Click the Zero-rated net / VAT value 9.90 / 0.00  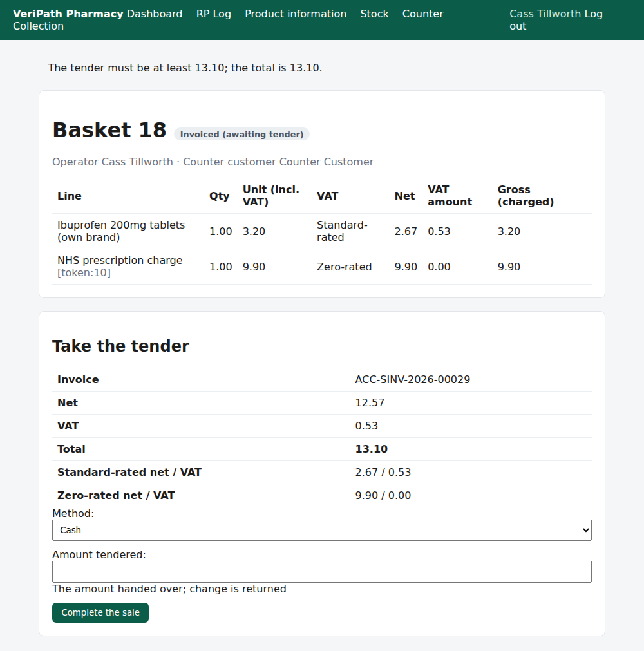coord(383,495)
